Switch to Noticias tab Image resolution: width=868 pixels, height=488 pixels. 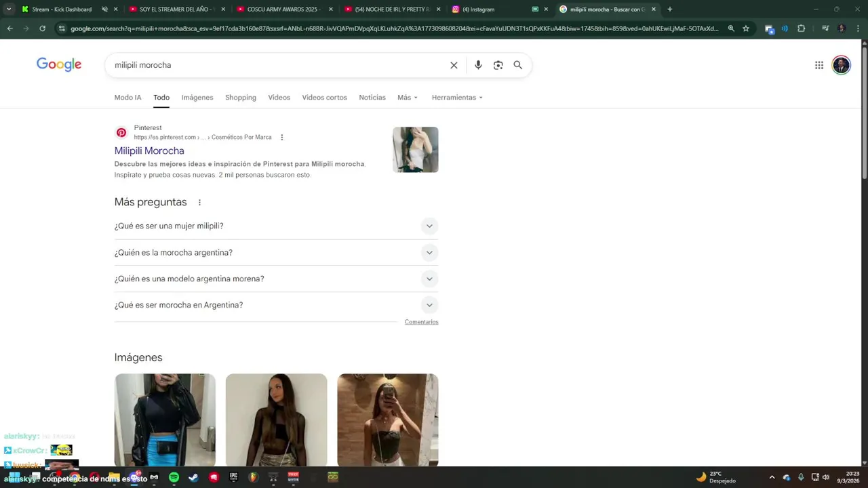372,98
